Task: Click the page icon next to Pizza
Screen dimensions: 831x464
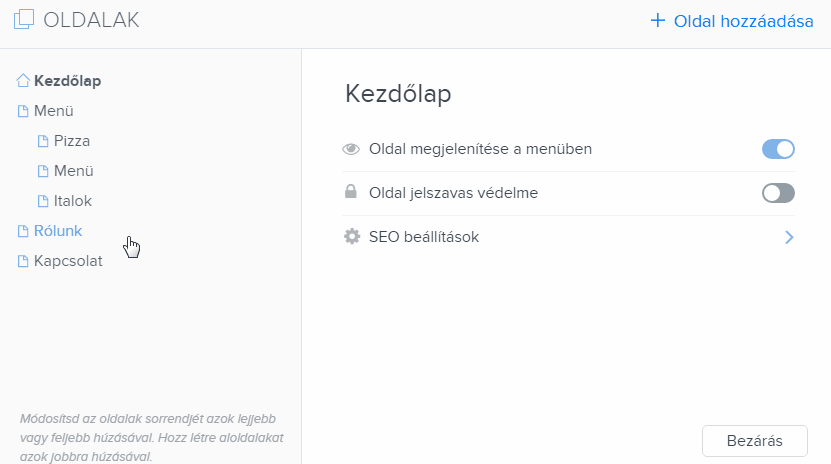Action: (43, 141)
